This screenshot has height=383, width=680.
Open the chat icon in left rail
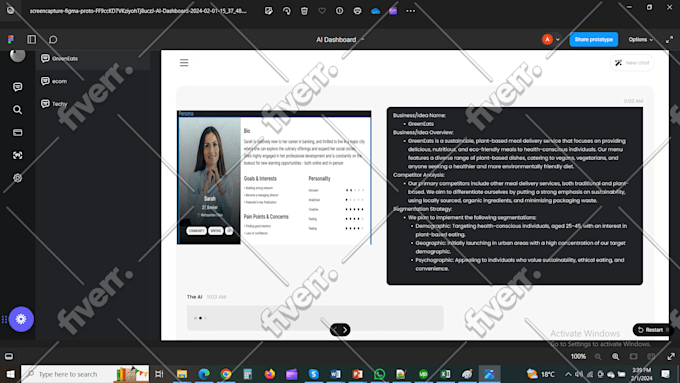point(17,87)
